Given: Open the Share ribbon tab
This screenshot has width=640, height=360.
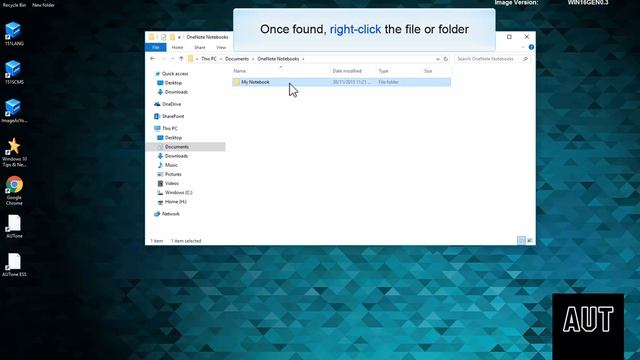Looking at the screenshot, I should (x=200, y=47).
